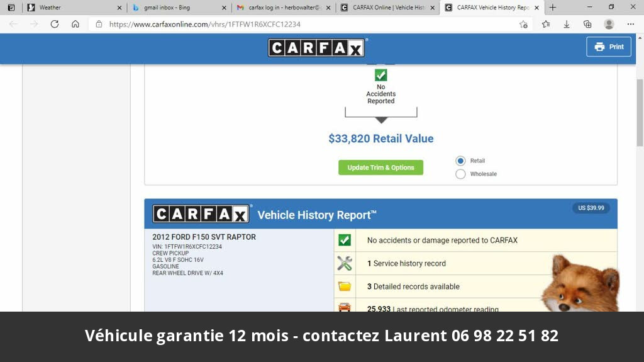Image resolution: width=644 pixels, height=362 pixels.
Task: View site security lock information
Action: click(99, 25)
